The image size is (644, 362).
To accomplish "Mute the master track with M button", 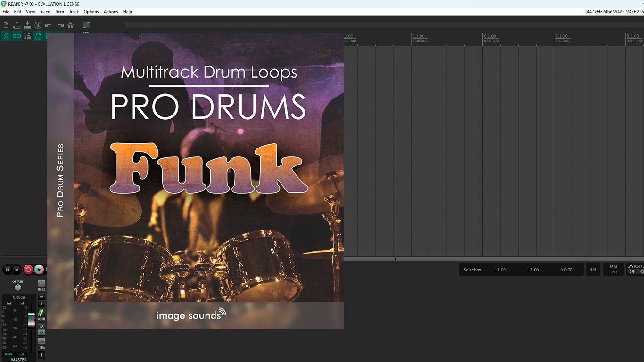I will coord(41,296).
